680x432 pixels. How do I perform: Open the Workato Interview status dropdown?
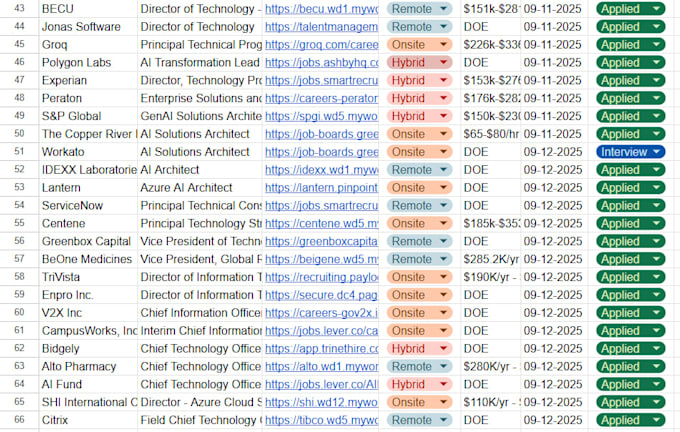[x=630, y=152]
